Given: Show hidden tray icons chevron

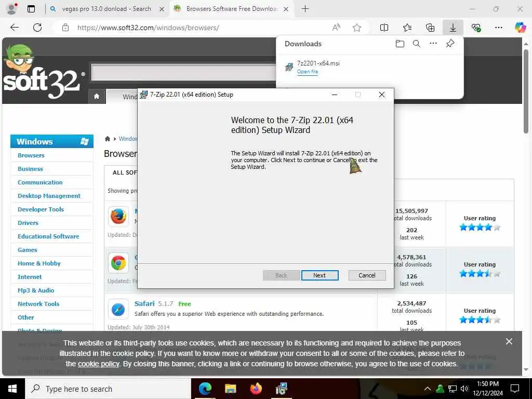Looking at the screenshot, I should (427, 389).
